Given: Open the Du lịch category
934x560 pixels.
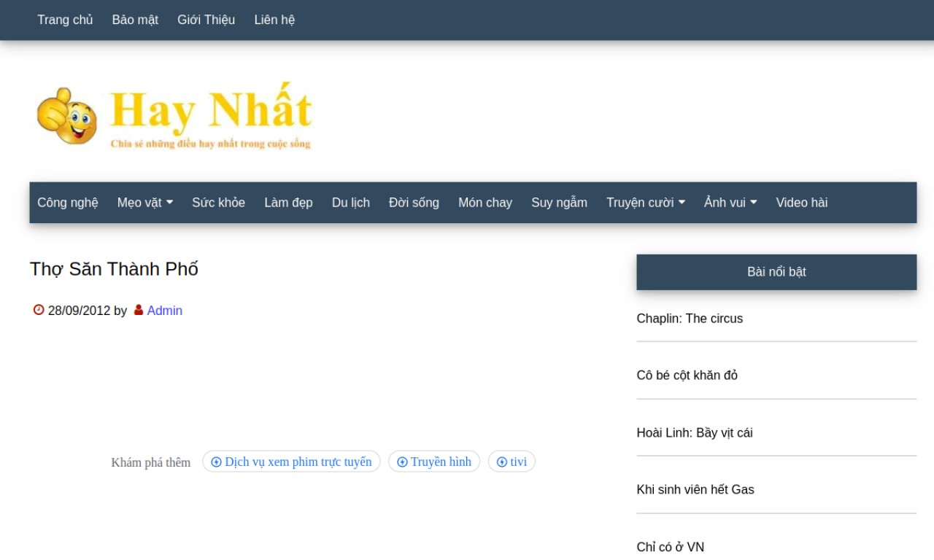Looking at the screenshot, I should coord(351,203).
